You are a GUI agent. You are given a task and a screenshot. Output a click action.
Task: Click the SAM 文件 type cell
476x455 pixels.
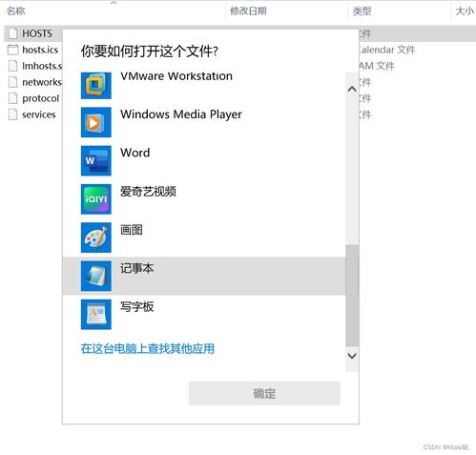pyautogui.click(x=377, y=66)
